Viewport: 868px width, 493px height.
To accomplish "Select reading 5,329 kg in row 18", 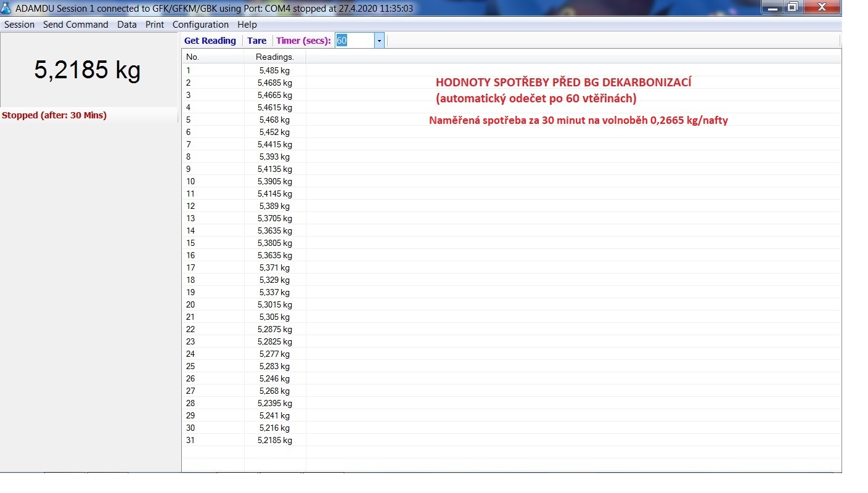I will pos(275,280).
